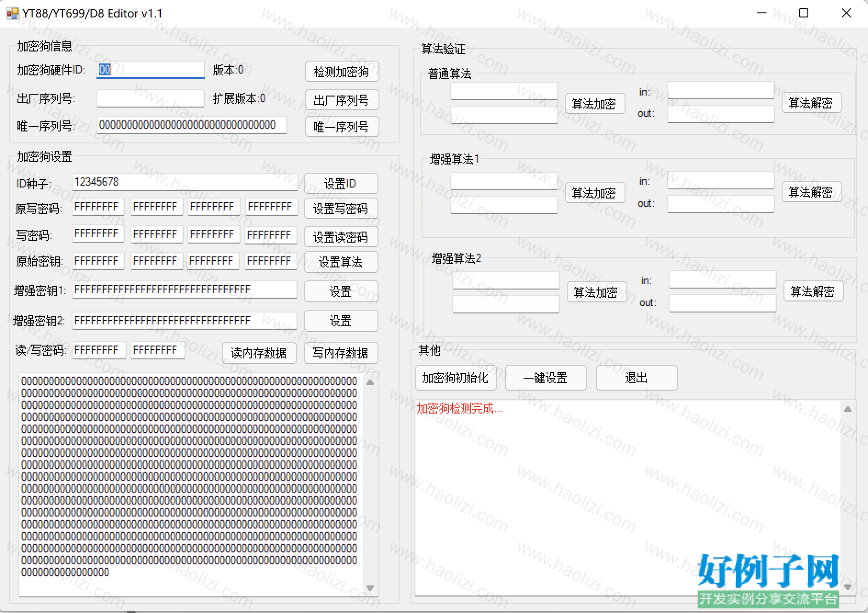Click 算法加密 in 普通算法 group

click(x=595, y=103)
